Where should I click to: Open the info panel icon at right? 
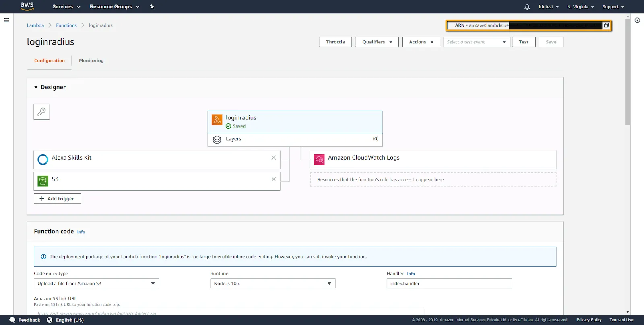point(637,20)
